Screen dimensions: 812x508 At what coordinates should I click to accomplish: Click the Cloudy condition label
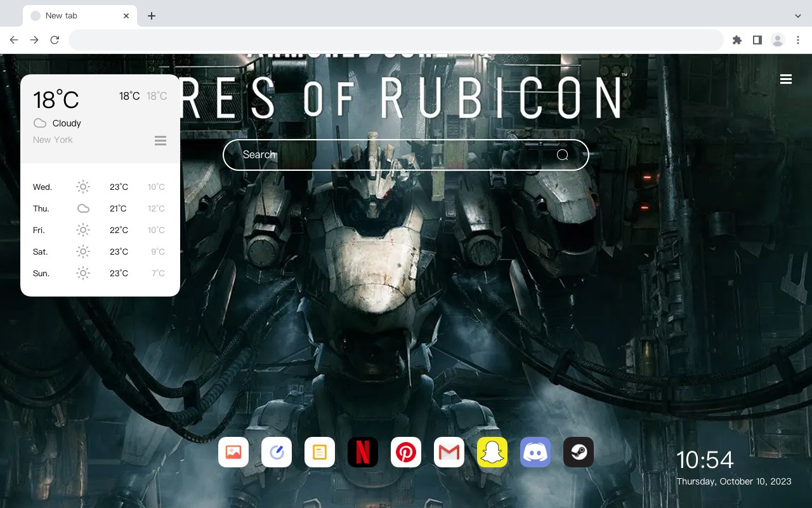click(67, 123)
